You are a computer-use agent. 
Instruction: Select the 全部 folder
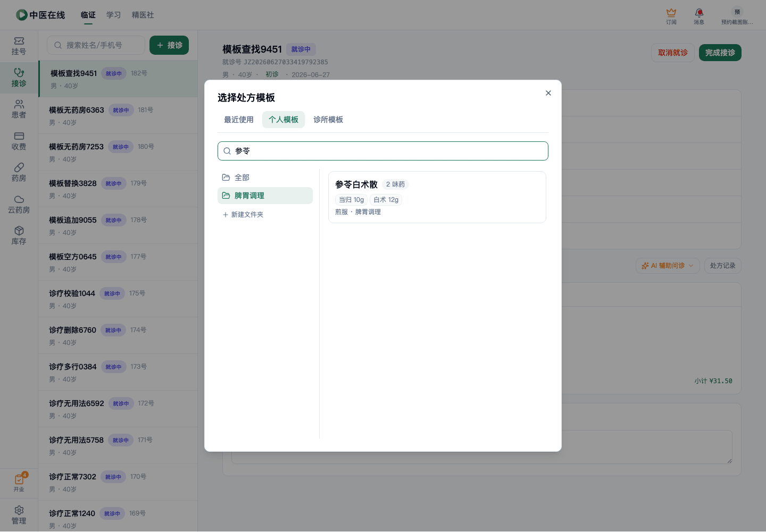click(x=265, y=178)
